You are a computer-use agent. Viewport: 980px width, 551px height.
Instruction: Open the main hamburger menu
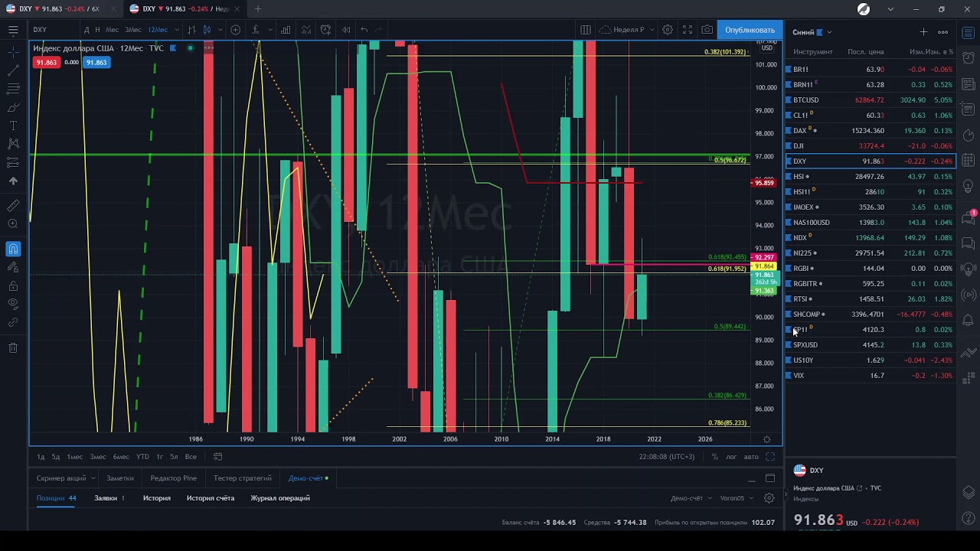tap(13, 30)
